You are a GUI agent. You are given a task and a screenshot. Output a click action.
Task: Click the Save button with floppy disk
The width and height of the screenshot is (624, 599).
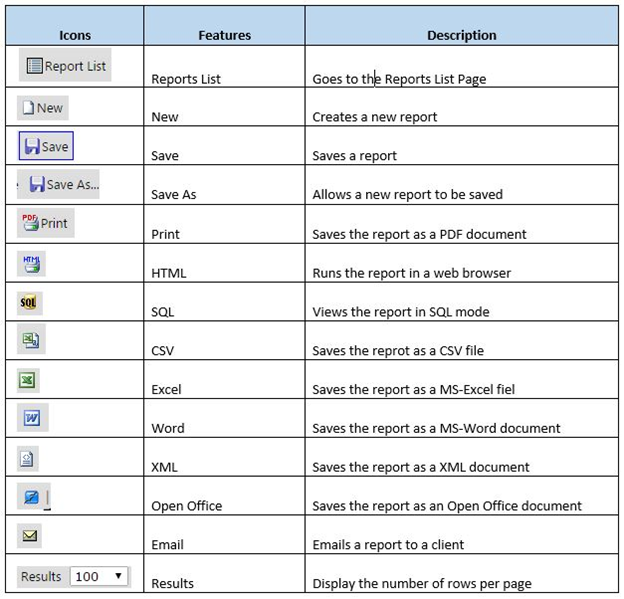[46, 146]
